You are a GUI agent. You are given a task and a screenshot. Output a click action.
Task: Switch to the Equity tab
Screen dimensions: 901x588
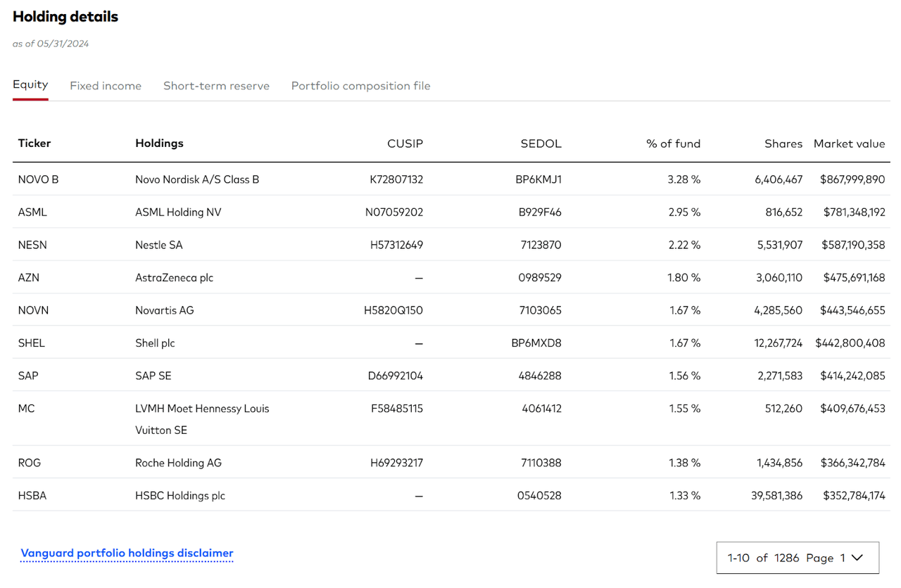(30, 85)
